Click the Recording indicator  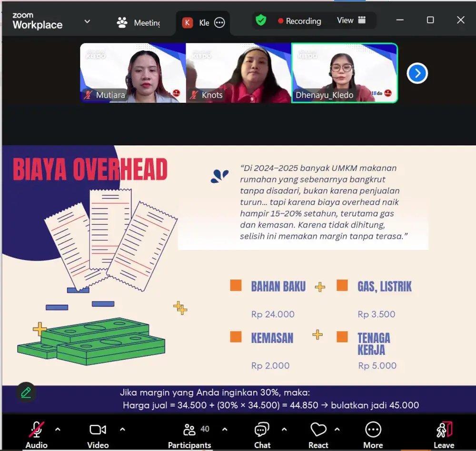299,21
